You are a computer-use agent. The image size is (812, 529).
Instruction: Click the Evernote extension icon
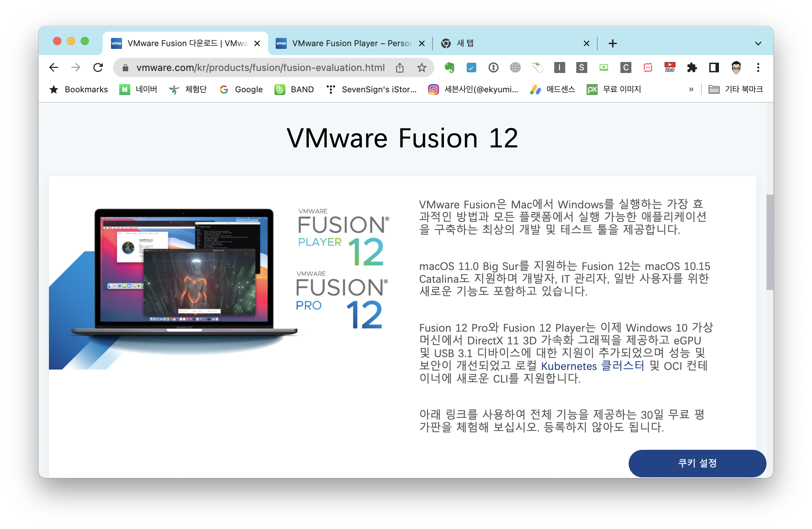coord(449,68)
